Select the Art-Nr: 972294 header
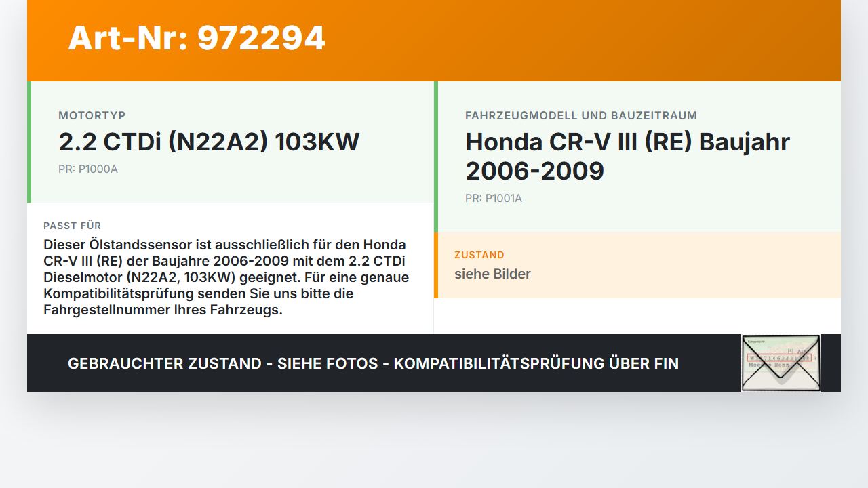 pos(196,39)
